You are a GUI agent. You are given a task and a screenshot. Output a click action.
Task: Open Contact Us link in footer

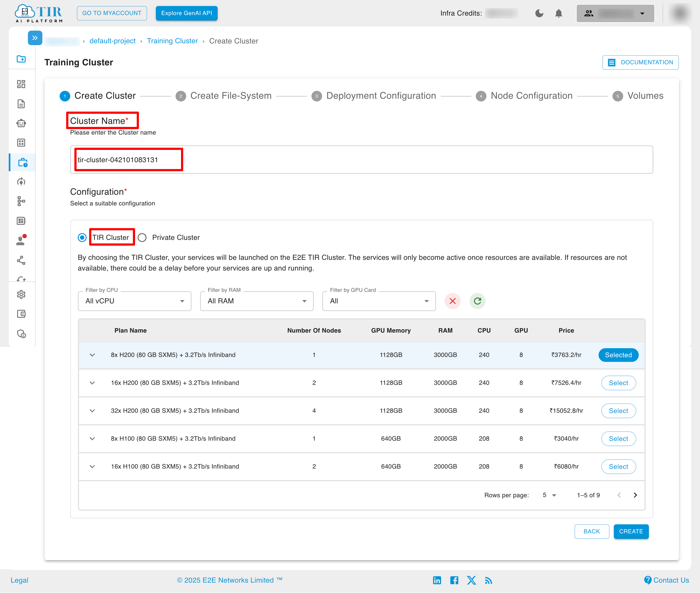coord(667,580)
